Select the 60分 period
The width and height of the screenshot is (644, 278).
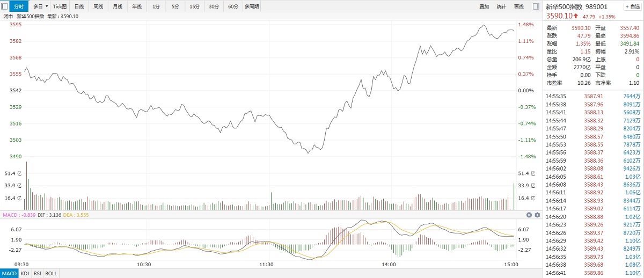pos(233,6)
